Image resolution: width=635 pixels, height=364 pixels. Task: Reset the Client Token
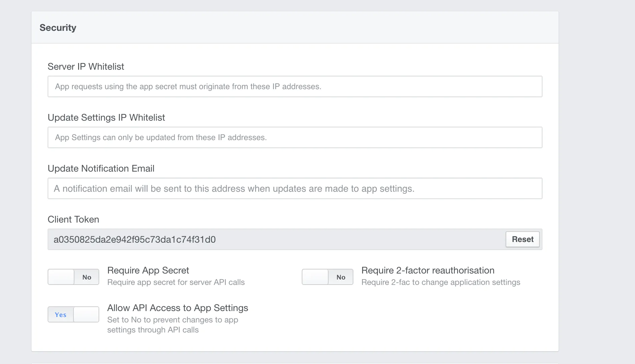(522, 239)
